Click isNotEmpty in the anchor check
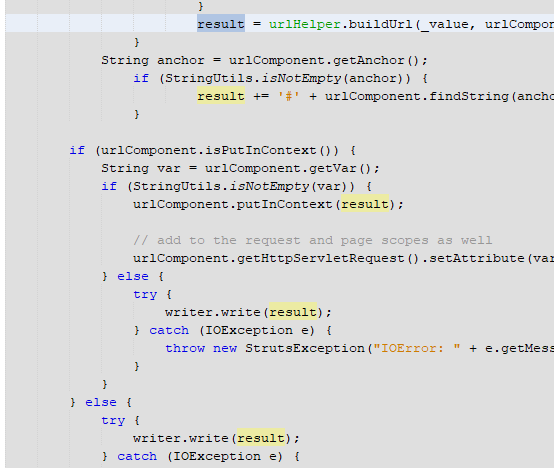554x468 pixels. tap(301, 78)
